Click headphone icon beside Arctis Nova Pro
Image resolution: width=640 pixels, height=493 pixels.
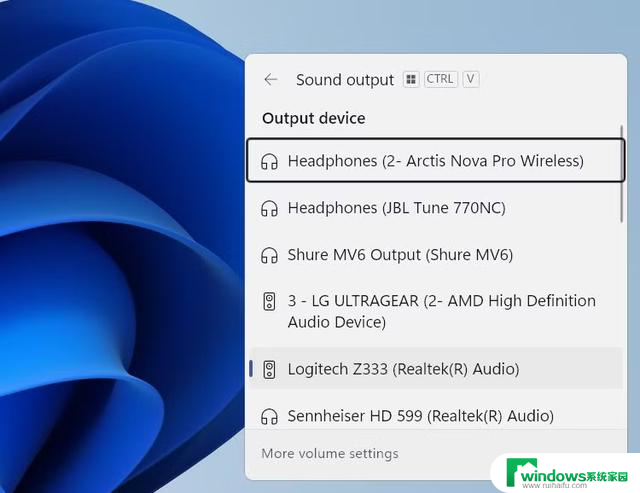coord(269,161)
